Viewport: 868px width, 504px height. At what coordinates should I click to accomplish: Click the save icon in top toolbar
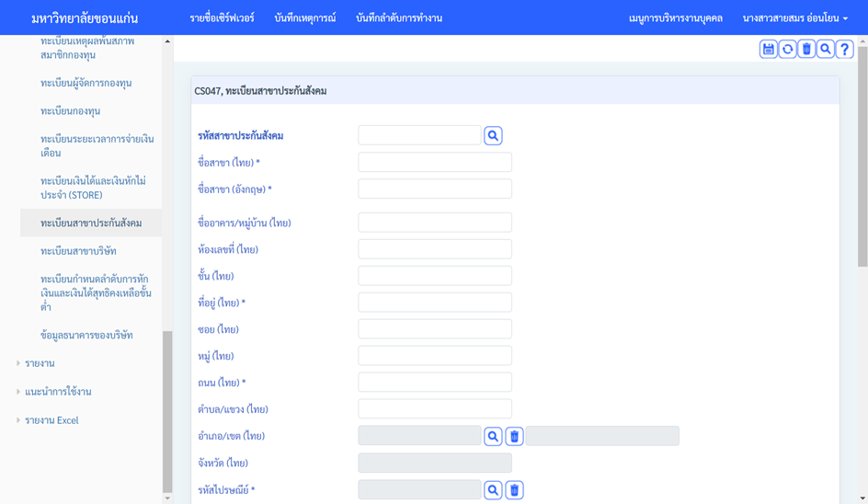click(769, 50)
